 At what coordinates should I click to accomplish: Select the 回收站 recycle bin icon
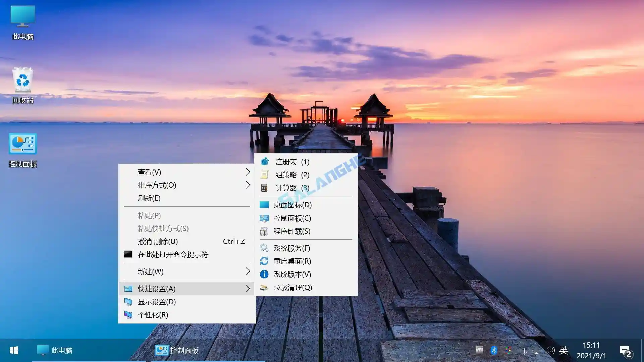pyautogui.click(x=22, y=85)
